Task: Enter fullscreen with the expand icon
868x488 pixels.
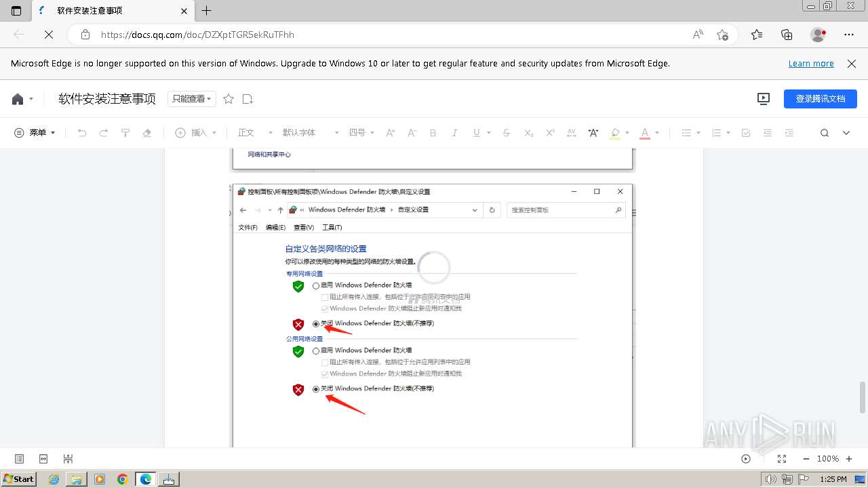Action: [x=782, y=459]
